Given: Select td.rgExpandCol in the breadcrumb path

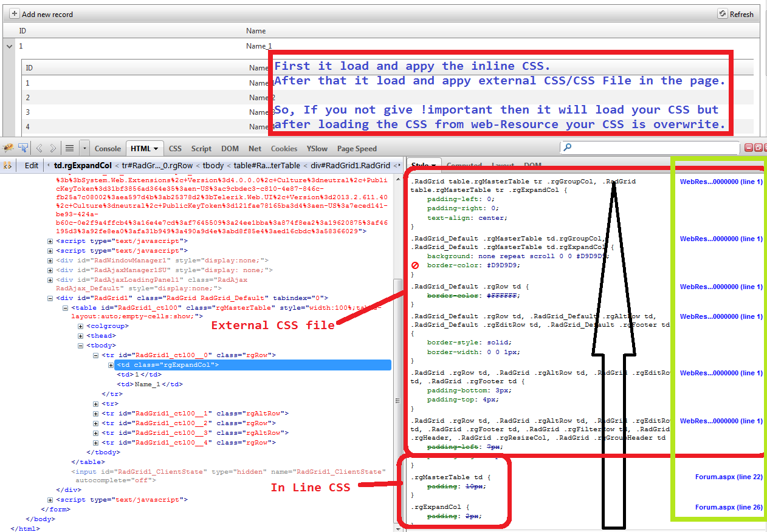Looking at the screenshot, I should (x=83, y=165).
